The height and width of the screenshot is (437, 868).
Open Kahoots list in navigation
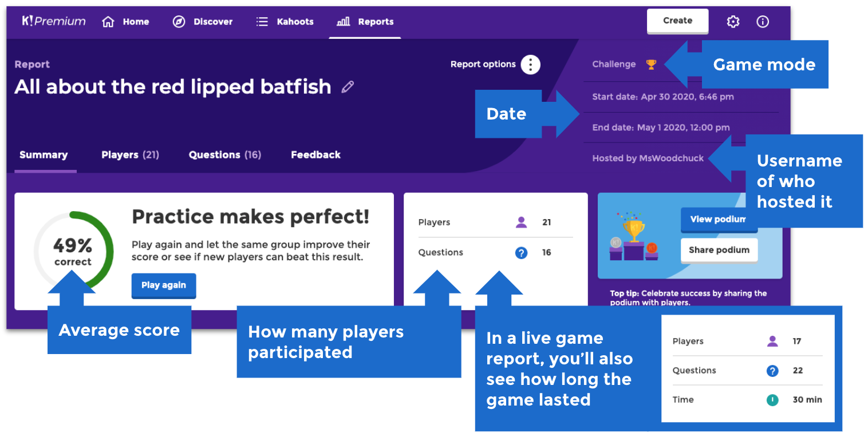285,22
